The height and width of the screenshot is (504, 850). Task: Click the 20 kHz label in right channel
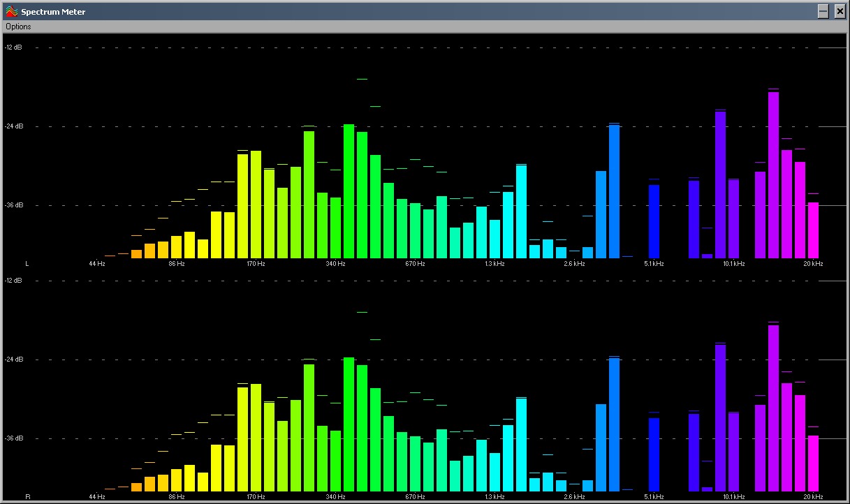click(813, 497)
